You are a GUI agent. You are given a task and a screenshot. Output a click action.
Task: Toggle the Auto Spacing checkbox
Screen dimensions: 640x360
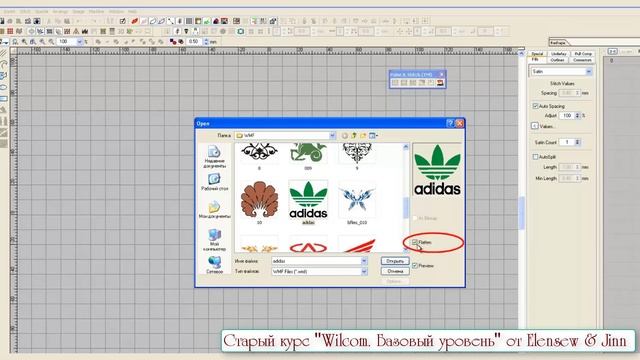click(x=535, y=106)
